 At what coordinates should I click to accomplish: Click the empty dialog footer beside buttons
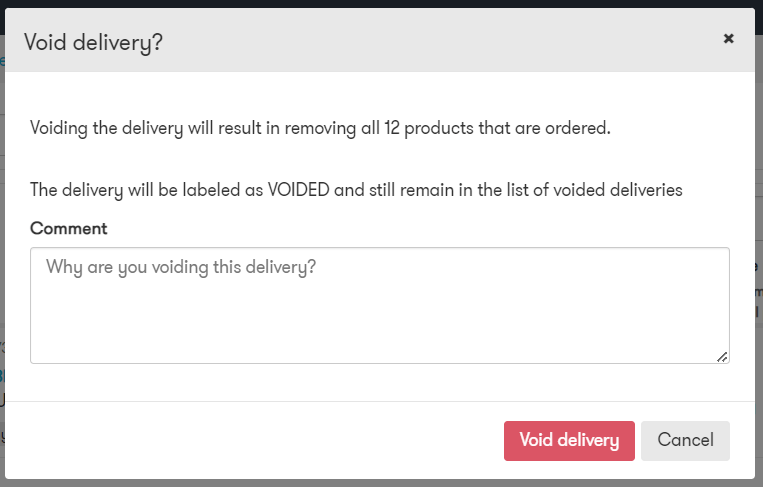tap(253, 440)
